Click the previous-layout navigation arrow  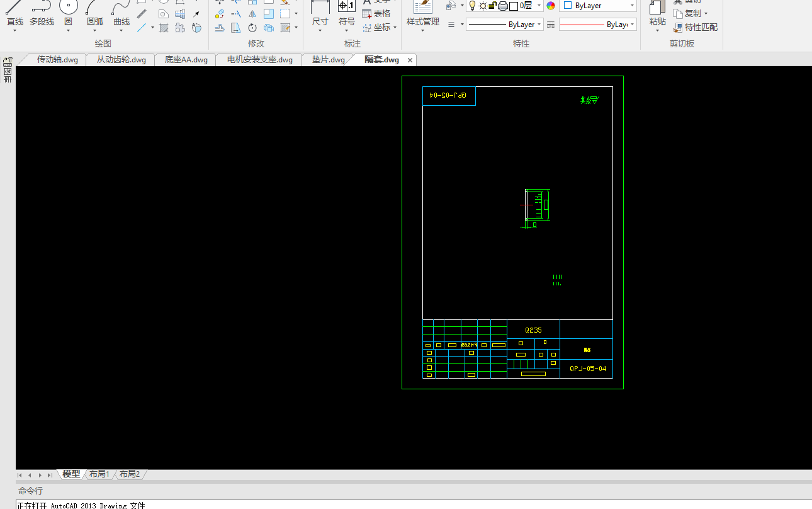[x=30, y=475]
